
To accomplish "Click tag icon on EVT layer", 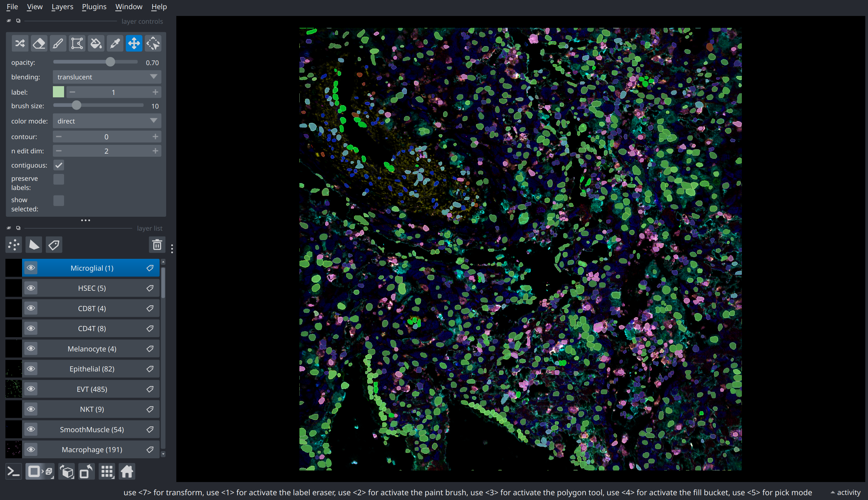I will (150, 389).
